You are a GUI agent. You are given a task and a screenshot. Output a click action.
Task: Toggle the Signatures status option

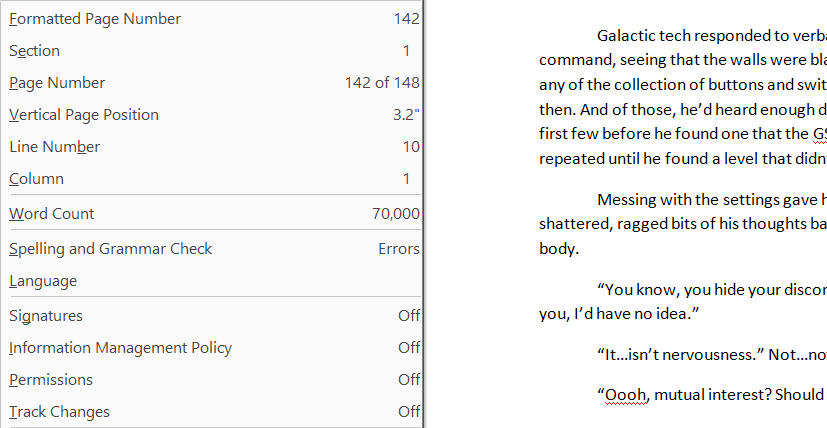tap(46, 316)
